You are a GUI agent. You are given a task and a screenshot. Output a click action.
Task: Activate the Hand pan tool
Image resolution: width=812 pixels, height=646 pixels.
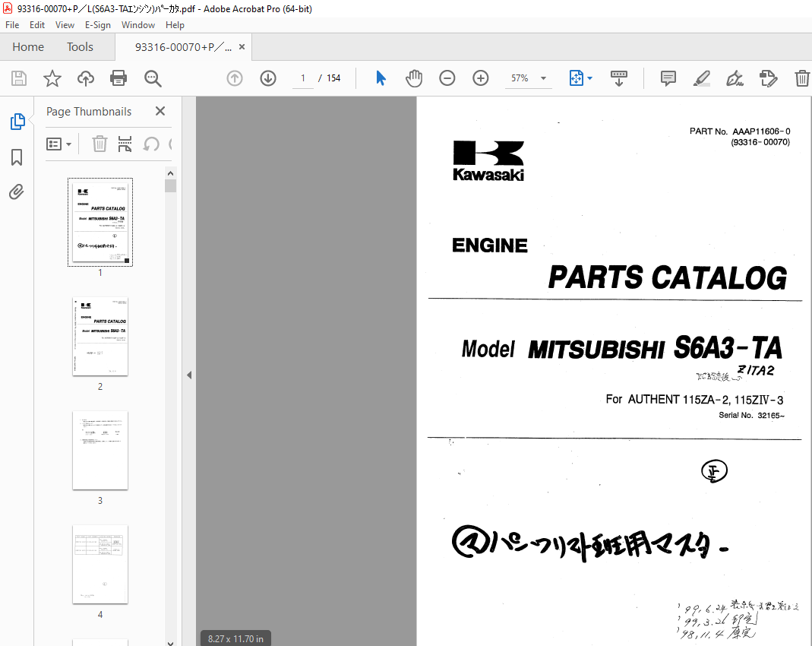tap(414, 78)
